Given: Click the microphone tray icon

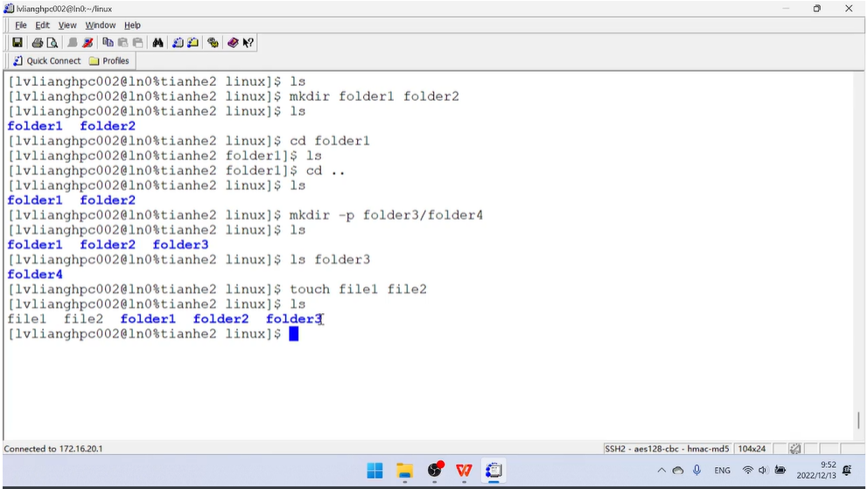Looking at the screenshot, I should click(697, 471).
